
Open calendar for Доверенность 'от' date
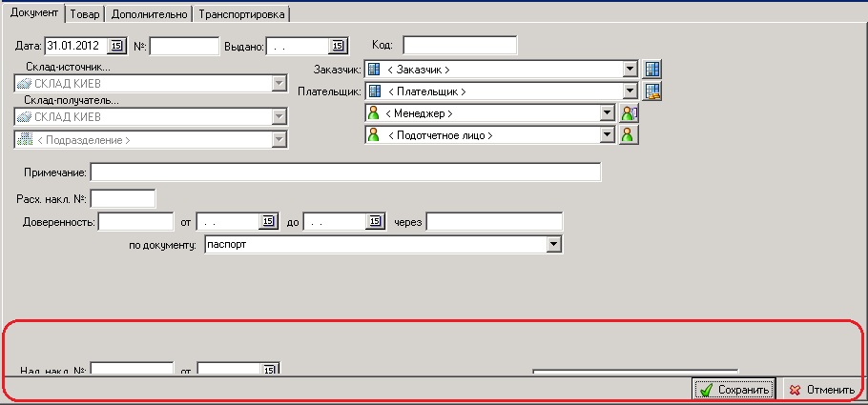click(268, 222)
